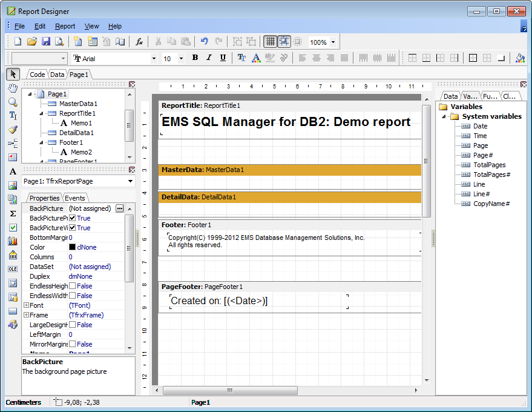Open a report with the folder icon
Viewport: 532px width, 412px height.
click(x=32, y=42)
